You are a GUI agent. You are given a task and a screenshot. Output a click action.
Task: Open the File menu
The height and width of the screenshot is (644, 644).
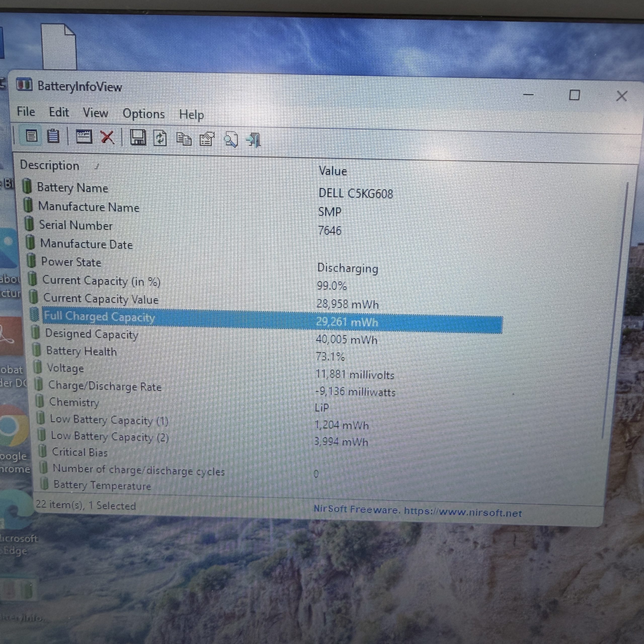point(26,111)
